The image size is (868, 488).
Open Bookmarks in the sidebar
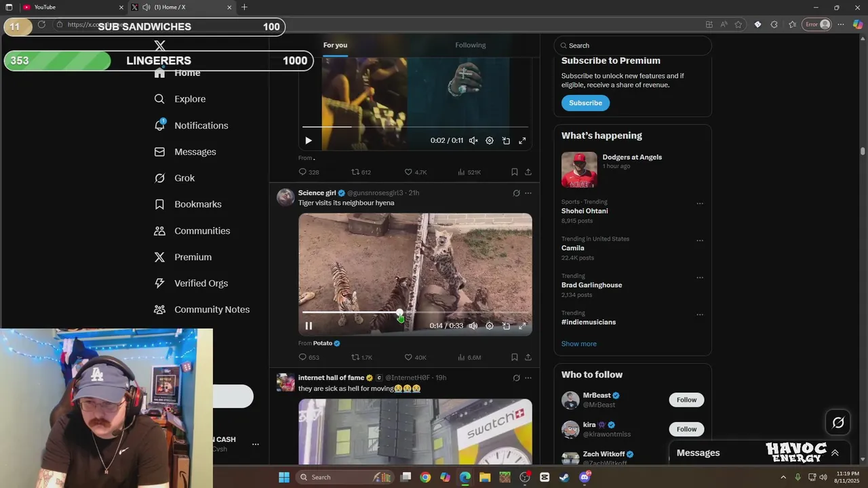click(x=188, y=204)
